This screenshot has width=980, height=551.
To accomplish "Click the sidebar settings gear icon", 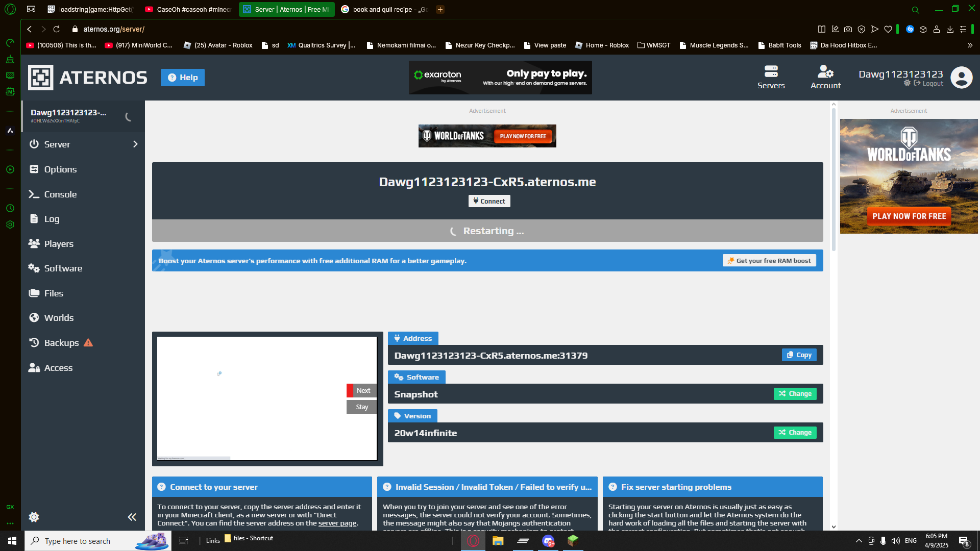I will [x=34, y=517].
